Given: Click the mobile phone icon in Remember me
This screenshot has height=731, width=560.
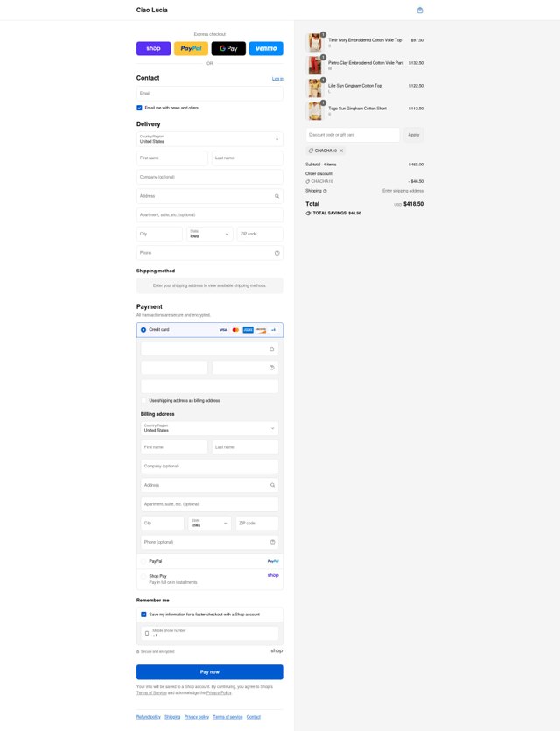Looking at the screenshot, I should [x=147, y=633].
